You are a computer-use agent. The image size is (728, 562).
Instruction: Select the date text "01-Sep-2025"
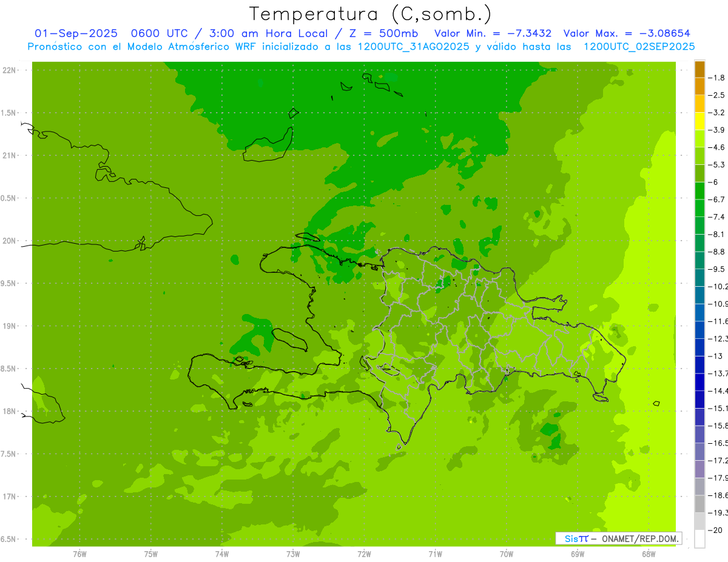[x=76, y=33]
